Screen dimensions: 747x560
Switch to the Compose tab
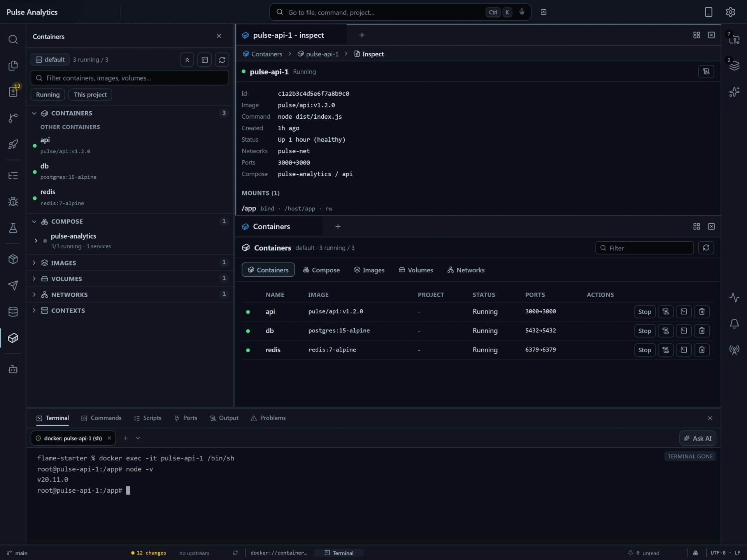coord(321,270)
